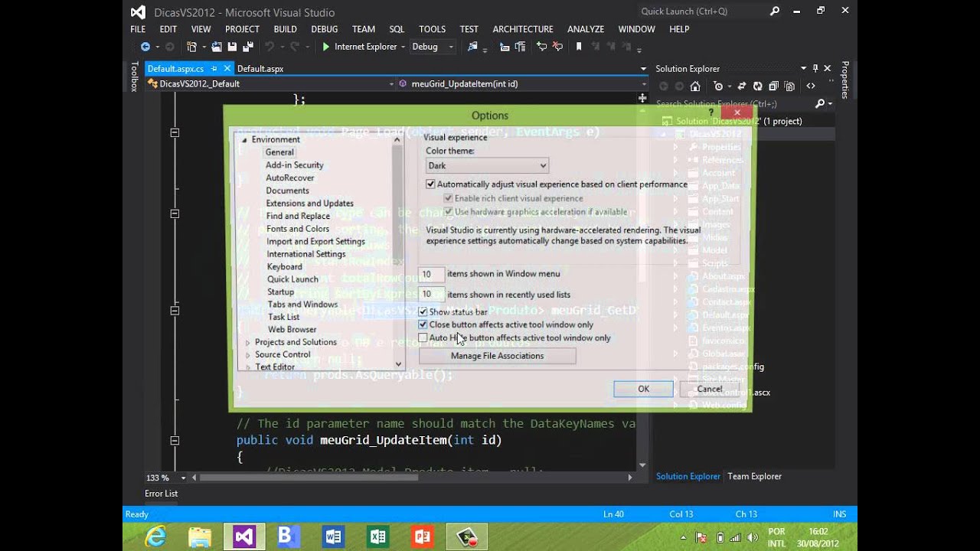Click the Save toolbar icon
Viewport: 980px width, 551px height.
(x=232, y=47)
